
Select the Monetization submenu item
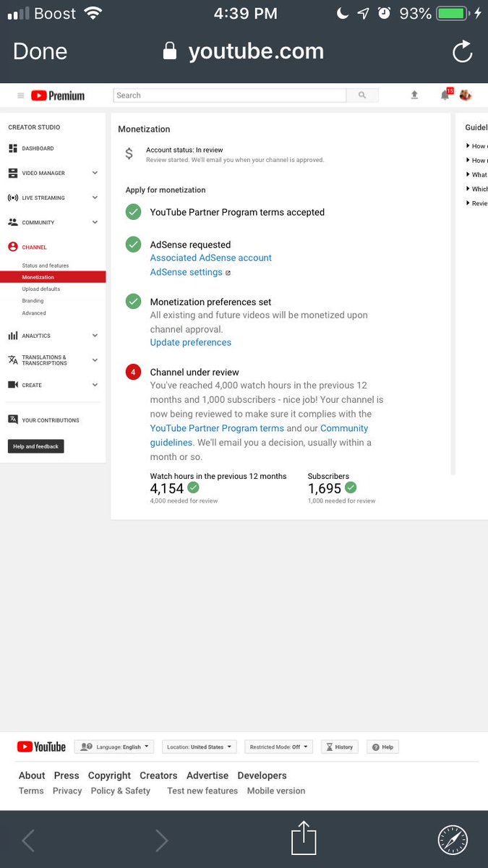click(x=53, y=277)
